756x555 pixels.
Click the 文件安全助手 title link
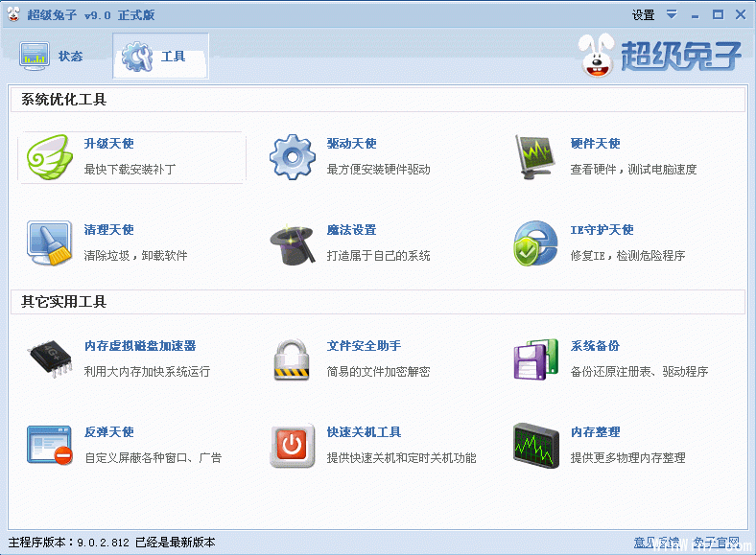pos(364,345)
